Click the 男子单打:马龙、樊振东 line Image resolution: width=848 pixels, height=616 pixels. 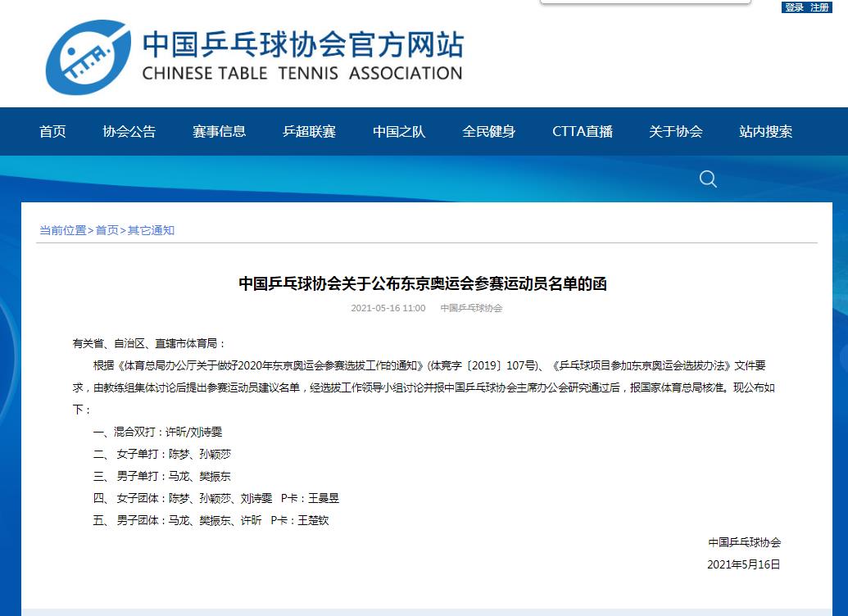click(x=161, y=477)
